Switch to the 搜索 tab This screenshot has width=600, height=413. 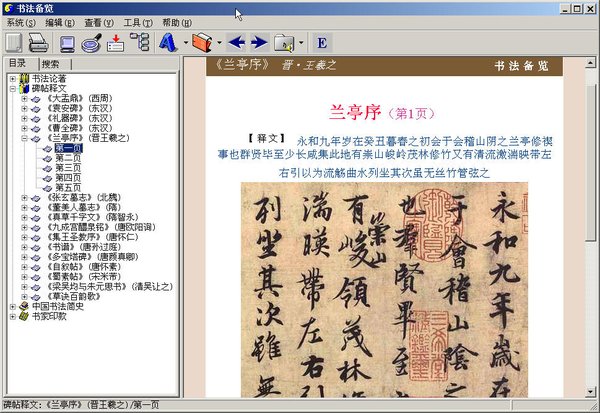tap(50, 63)
